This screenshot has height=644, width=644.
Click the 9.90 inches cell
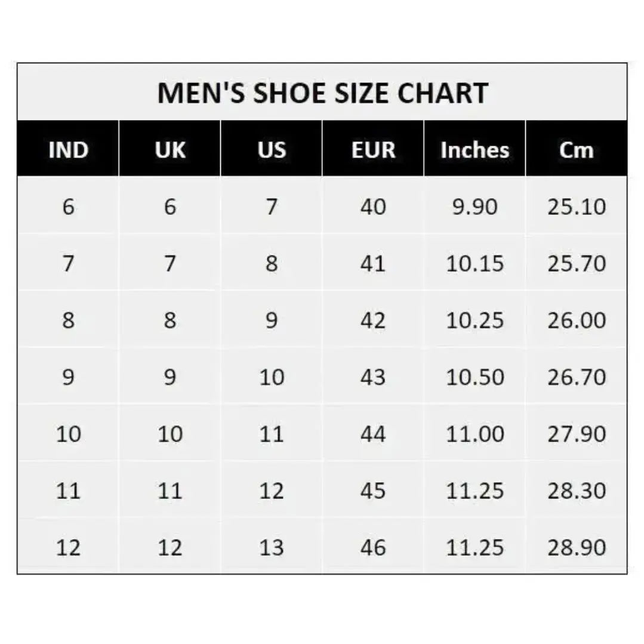[475, 207]
